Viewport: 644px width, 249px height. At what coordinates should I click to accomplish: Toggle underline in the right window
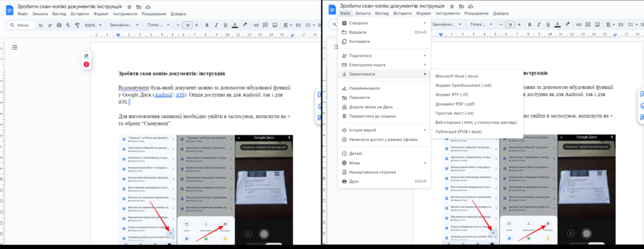tap(548, 25)
